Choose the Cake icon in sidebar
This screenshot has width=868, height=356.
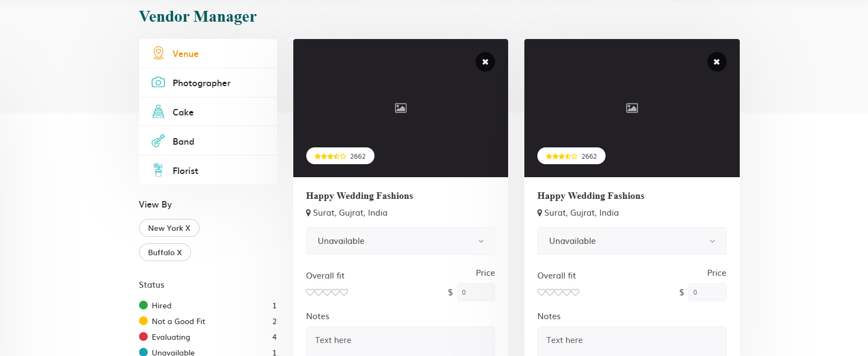(158, 112)
